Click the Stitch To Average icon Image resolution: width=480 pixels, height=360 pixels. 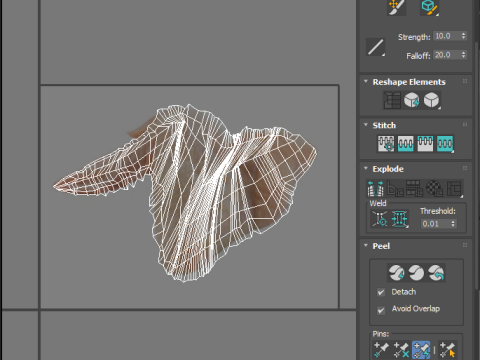point(405,144)
